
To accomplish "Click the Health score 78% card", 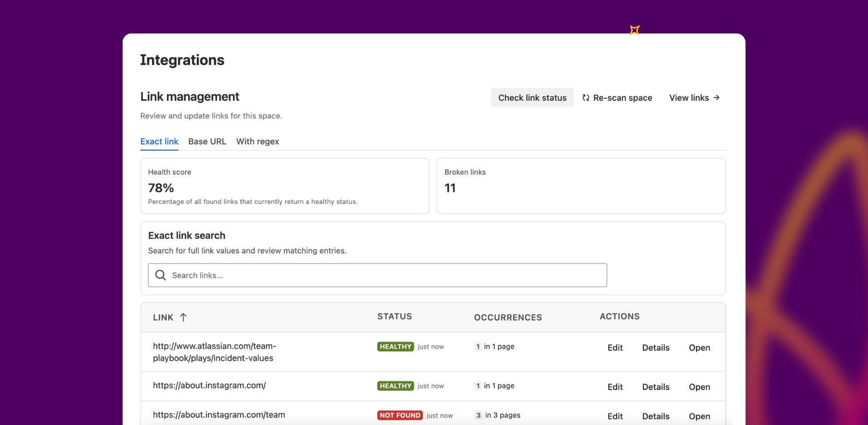I will tap(284, 186).
